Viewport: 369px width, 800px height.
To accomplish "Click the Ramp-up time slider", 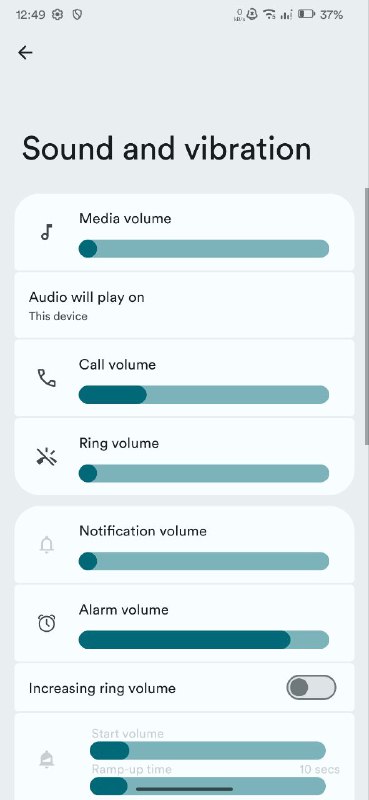I will [x=208, y=786].
